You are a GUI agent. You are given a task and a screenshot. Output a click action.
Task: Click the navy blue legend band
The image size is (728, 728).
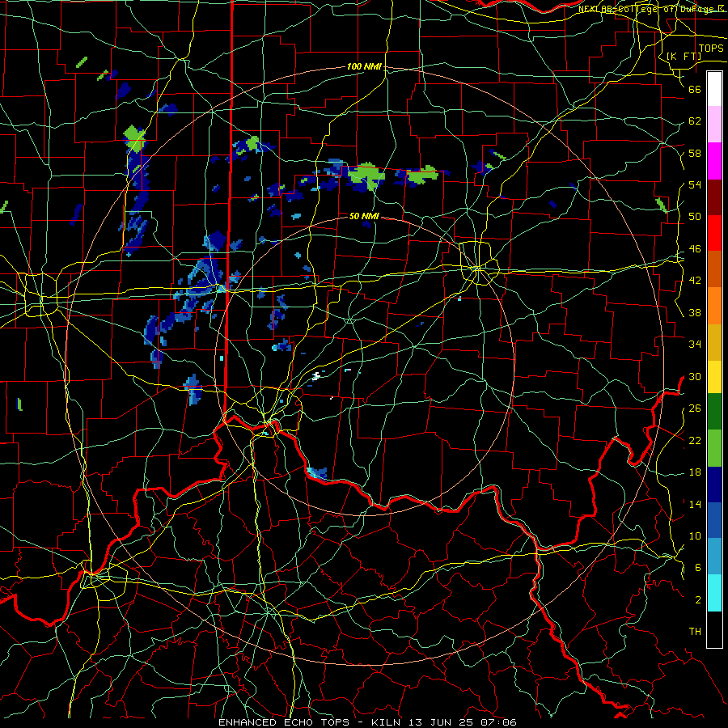714,485
